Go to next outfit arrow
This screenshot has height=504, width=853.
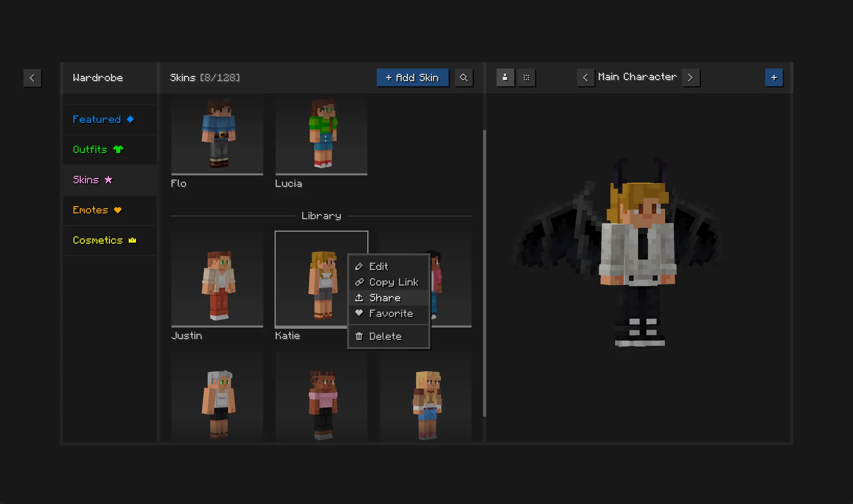pyautogui.click(x=691, y=77)
